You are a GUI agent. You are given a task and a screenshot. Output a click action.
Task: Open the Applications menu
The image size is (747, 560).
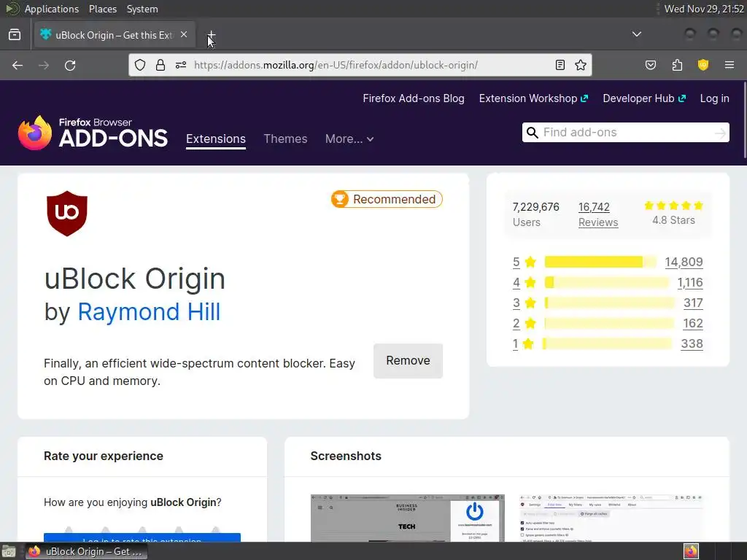click(x=52, y=9)
